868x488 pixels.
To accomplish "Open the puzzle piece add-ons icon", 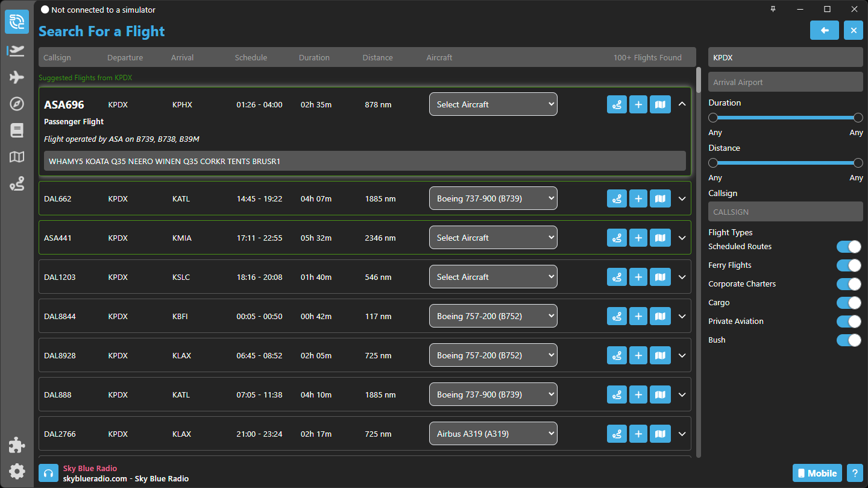I will pyautogui.click(x=17, y=445).
